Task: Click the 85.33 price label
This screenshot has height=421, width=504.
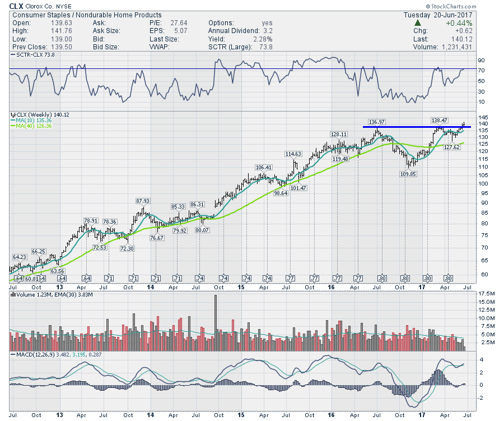Action: (178, 207)
